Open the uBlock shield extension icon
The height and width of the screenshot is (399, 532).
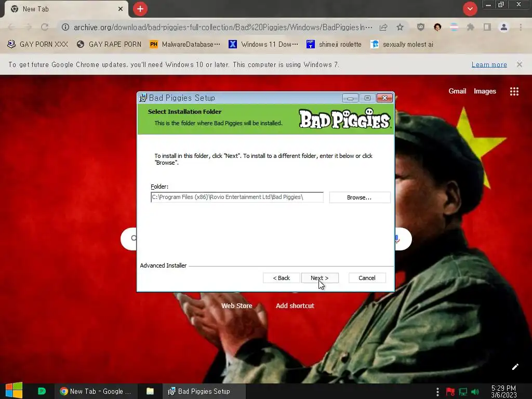pos(421,27)
